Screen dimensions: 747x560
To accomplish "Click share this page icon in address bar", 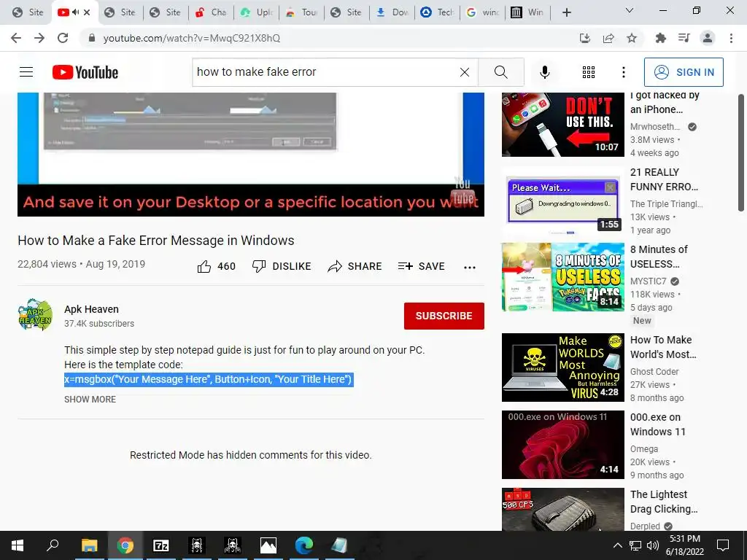I will [608, 38].
